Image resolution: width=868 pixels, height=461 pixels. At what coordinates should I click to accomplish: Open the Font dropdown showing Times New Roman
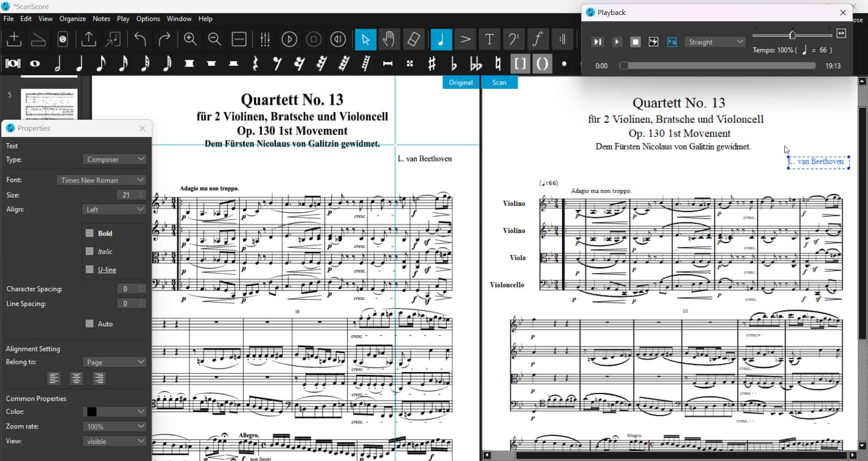point(101,179)
